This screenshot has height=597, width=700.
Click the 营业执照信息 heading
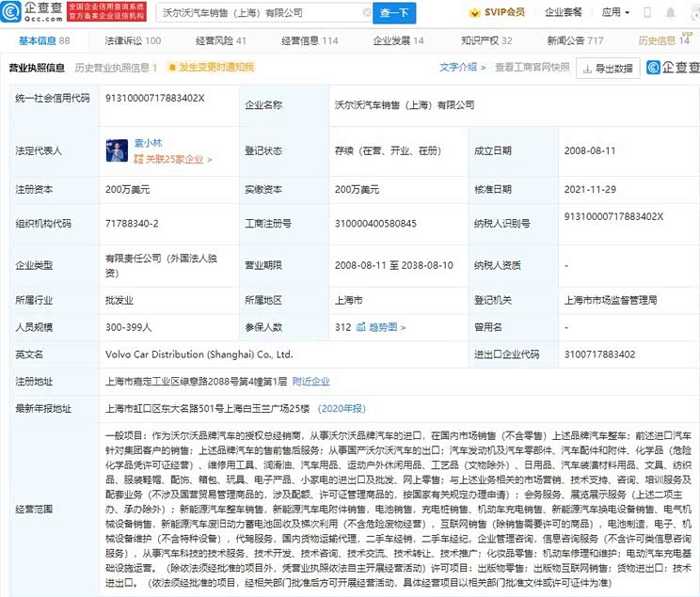click(x=37, y=68)
